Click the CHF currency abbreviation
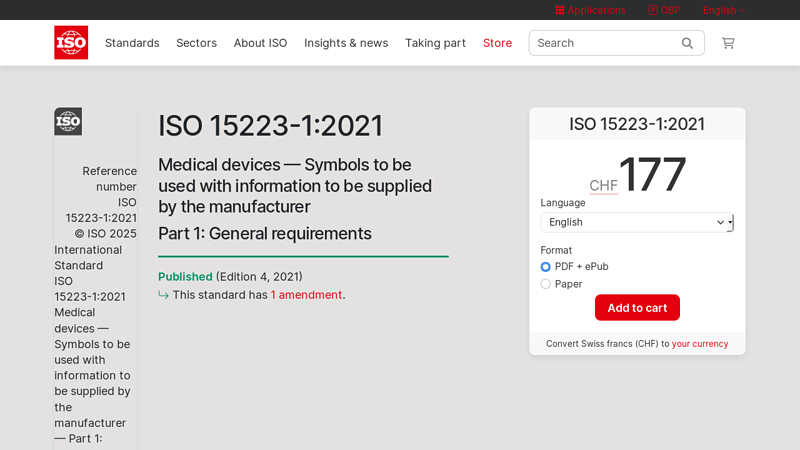The width and height of the screenshot is (800, 450). point(604,186)
